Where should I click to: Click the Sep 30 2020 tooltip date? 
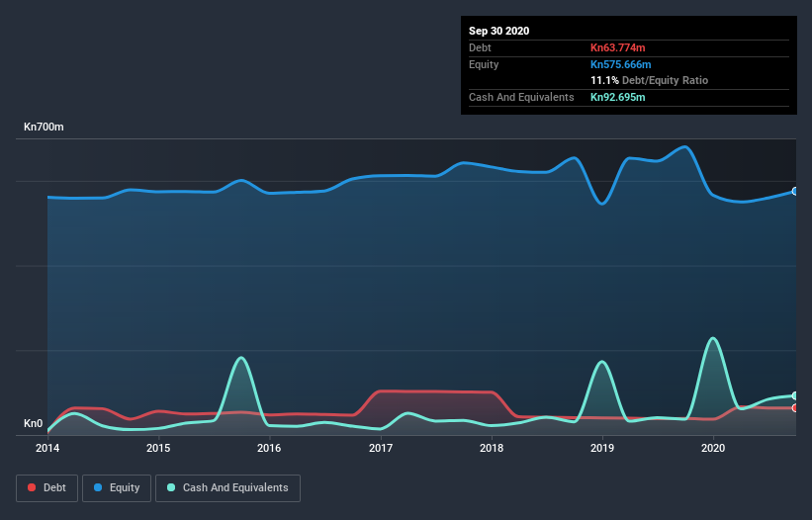coord(499,31)
